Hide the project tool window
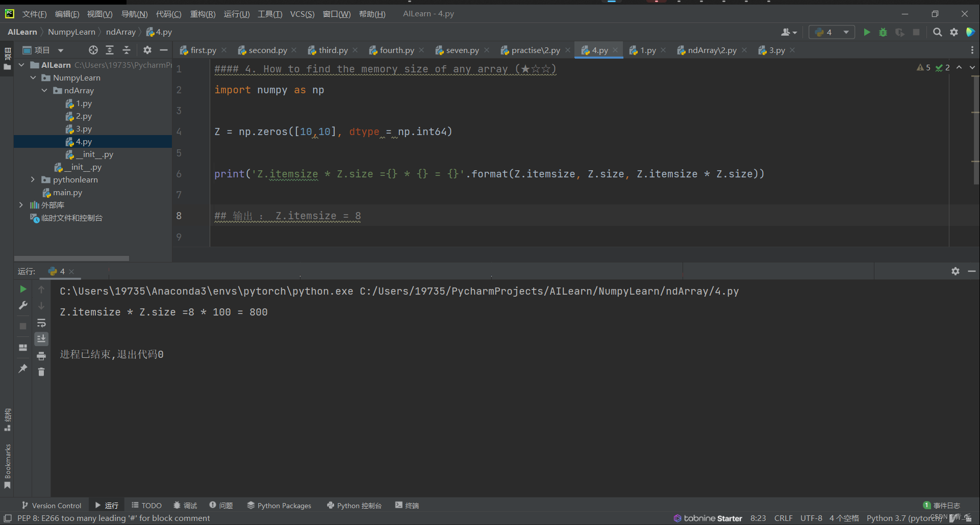This screenshot has height=525, width=980. pos(164,50)
